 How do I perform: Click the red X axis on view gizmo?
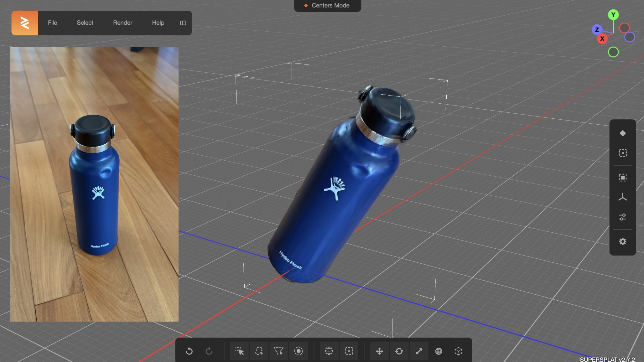tap(602, 39)
